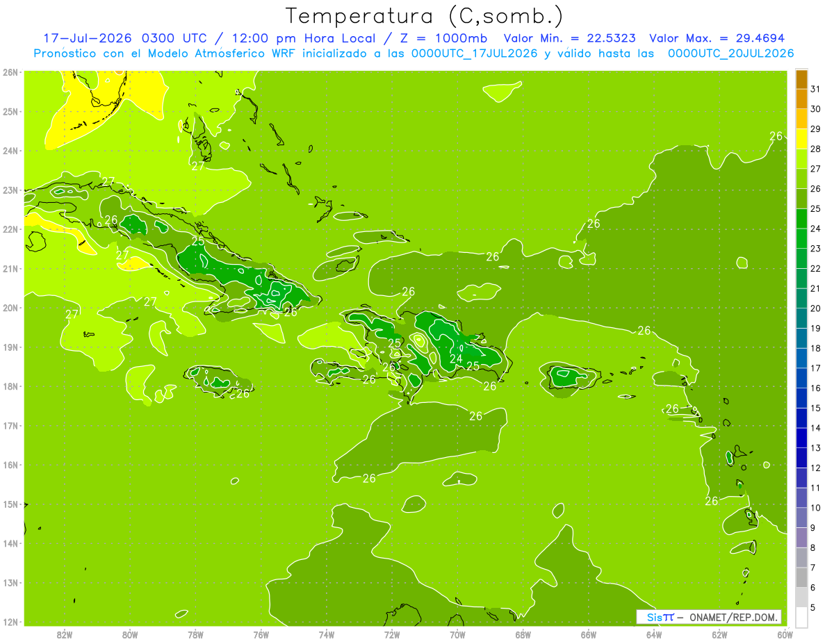Click the 'ONAMET/REP.DOM.' credit label
The image size is (834, 644).
pyautogui.click(x=734, y=617)
